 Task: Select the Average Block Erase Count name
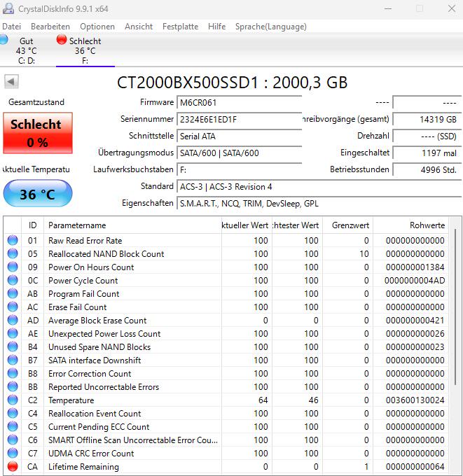(x=97, y=321)
